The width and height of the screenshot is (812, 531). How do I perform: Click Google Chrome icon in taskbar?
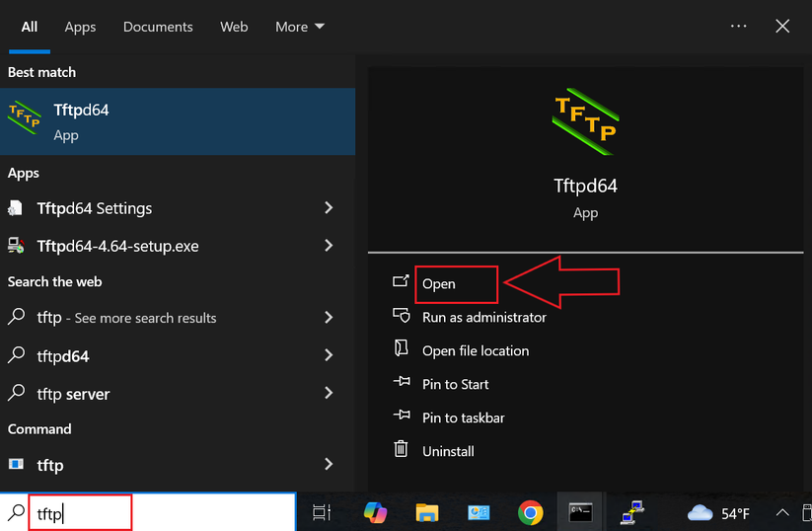(531, 512)
